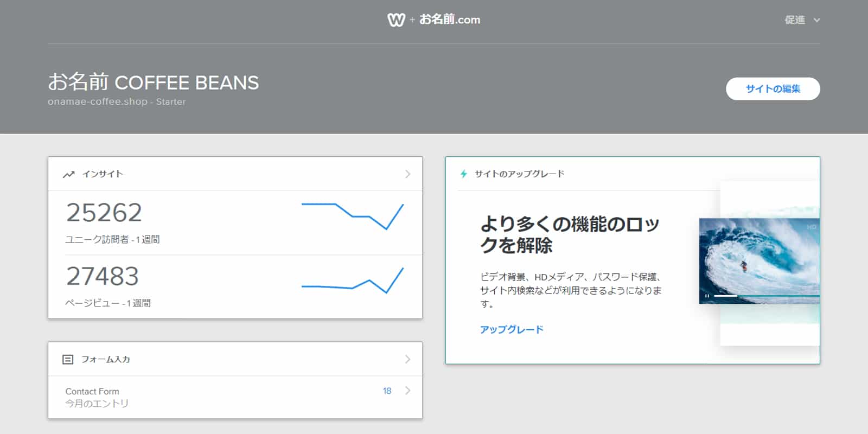Expand インサイト with its right chevron
The image size is (868, 434).
pyautogui.click(x=408, y=174)
